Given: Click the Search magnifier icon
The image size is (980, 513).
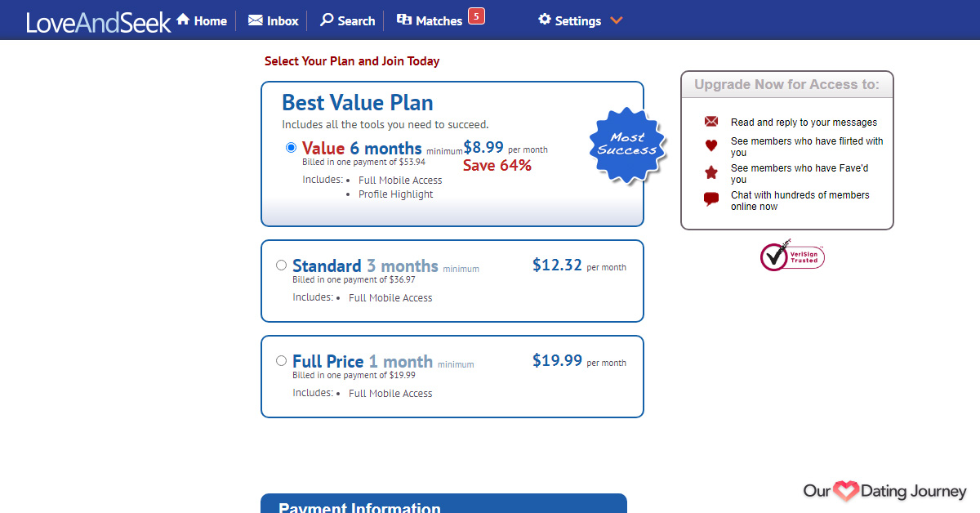Looking at the screenshot, I should click(327, 20).
